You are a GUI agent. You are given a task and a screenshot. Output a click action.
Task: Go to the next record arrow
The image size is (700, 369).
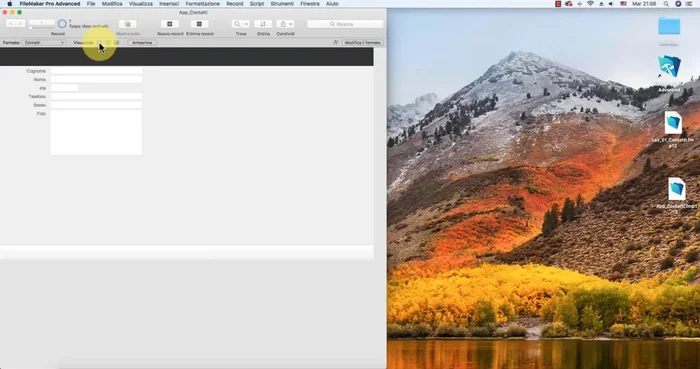[x=20, y=23]
